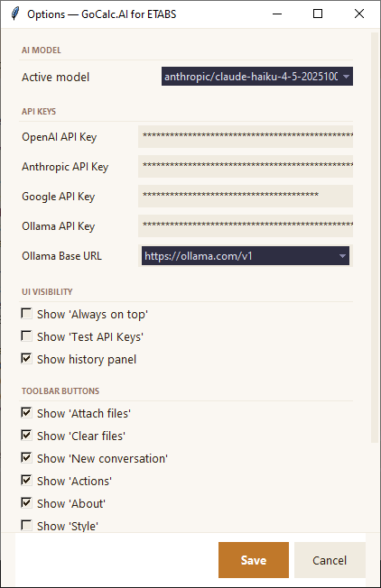Click the 'Ollama API Key' label
This screenshot has height=588, width=381.
(x=58, y=226)
